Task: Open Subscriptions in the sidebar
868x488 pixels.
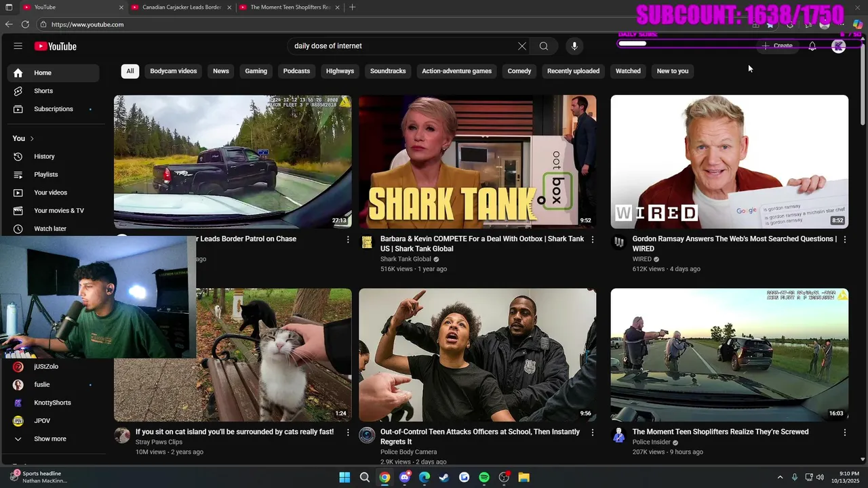Action: 53,109
